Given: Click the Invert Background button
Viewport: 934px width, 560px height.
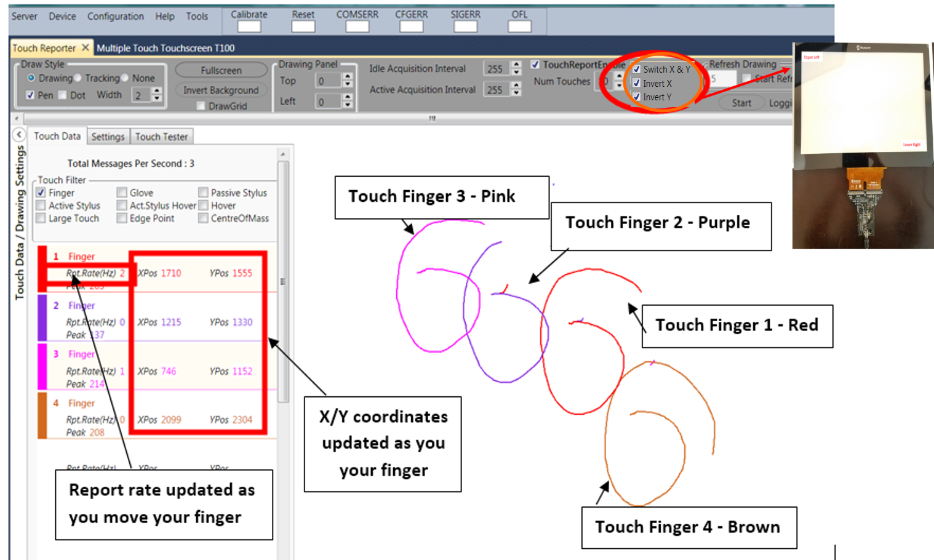Looking at the screenshot, I should [220, 90].
